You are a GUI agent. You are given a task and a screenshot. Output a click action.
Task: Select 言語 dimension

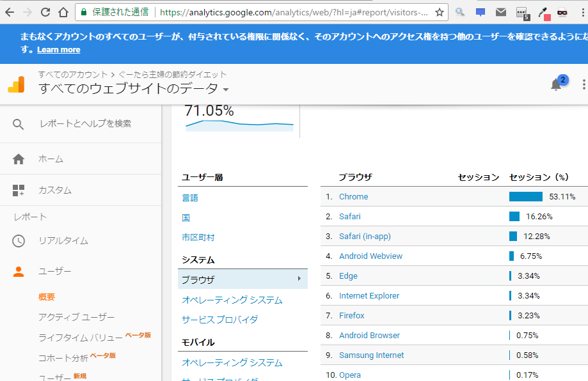pos(190,198)
